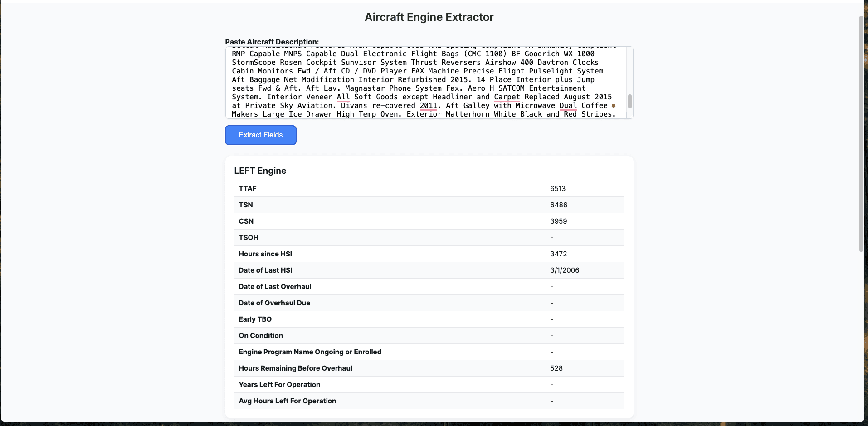Select the Hours Remaining Before Overhaul value 528
Viewport: 868px width, 426px height.
click(x=556, y=368)
